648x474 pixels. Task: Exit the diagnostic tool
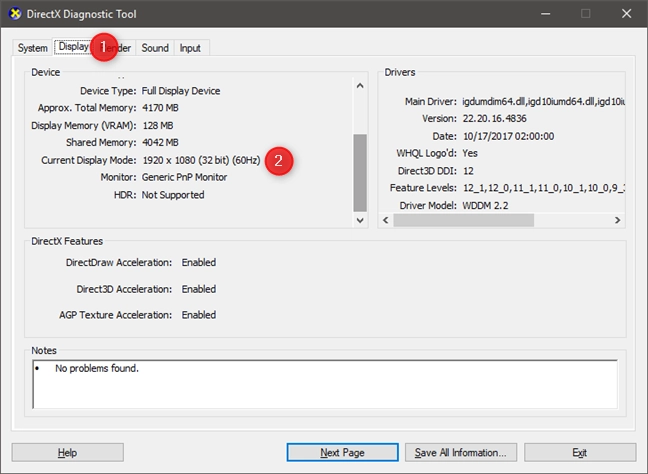579,453
